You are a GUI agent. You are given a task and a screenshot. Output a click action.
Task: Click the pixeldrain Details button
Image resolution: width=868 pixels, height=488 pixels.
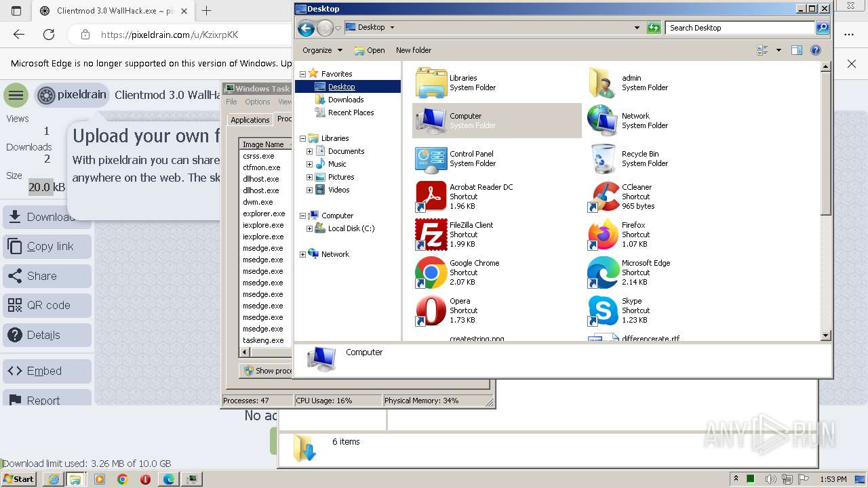tap(47, 335)
